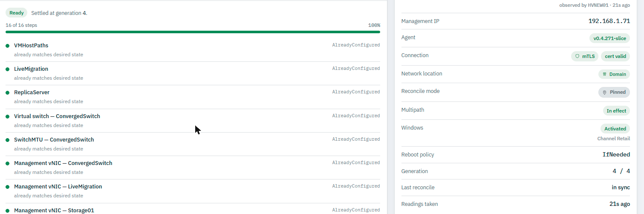Screen dimensions: 644x214
Task: Click the Management IP label
Action: point(420,21)
